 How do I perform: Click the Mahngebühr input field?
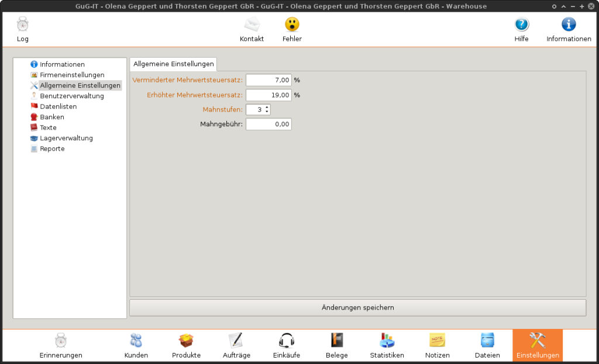tap(268, 124)
